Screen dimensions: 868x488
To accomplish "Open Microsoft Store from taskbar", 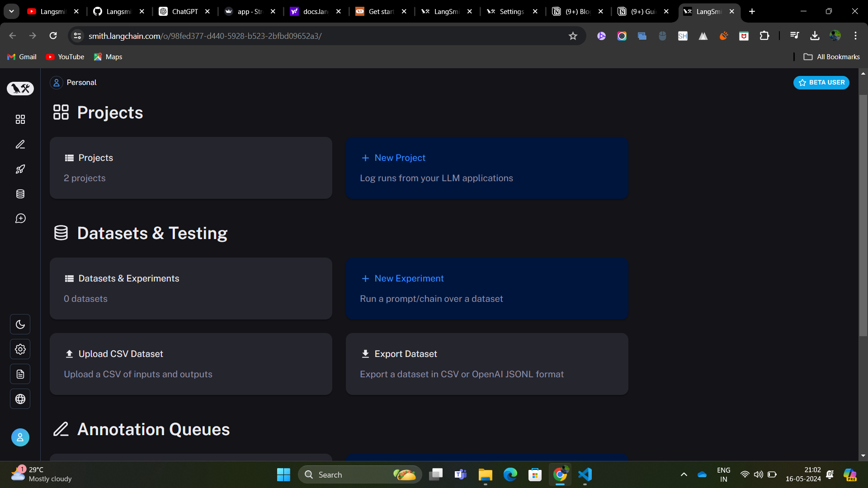I will [535, 474].
